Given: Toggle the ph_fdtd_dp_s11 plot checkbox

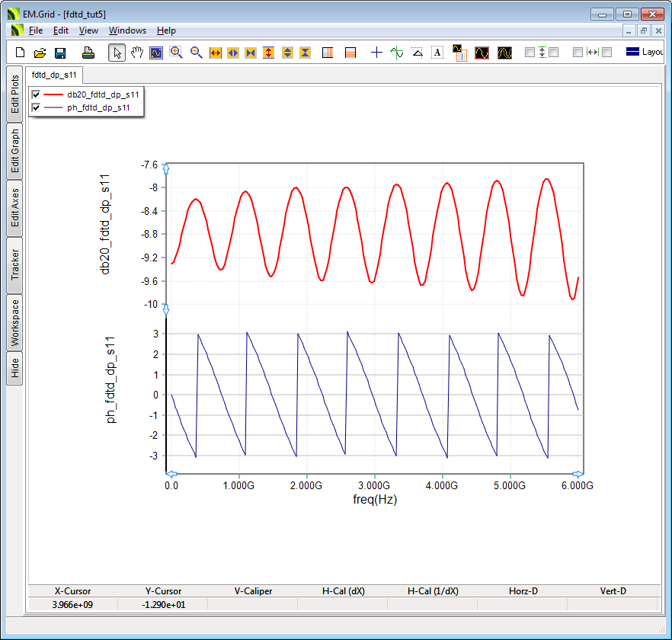Looking at the screenshot, I should pos(36,107).
